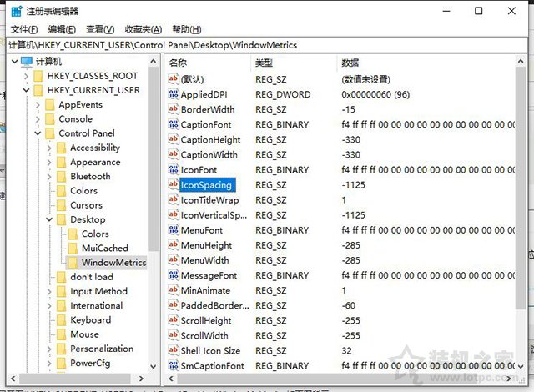The image size is (534, 392).
Task: Click the registry path address bar
Action: coord(267,45)
